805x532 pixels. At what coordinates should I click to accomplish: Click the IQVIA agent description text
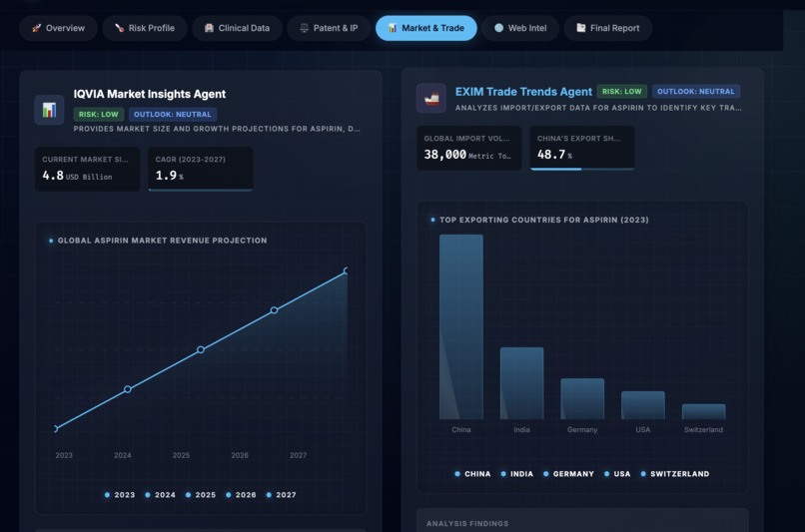217,129
